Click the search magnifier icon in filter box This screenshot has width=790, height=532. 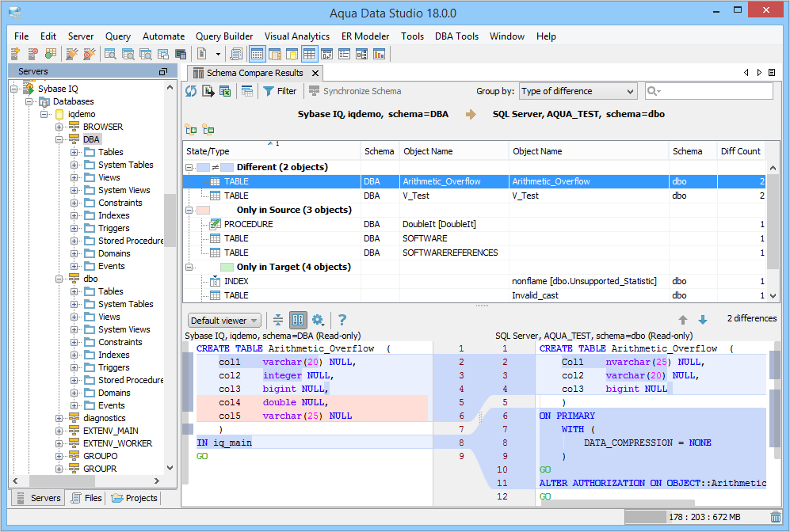[x=654, y=91]
